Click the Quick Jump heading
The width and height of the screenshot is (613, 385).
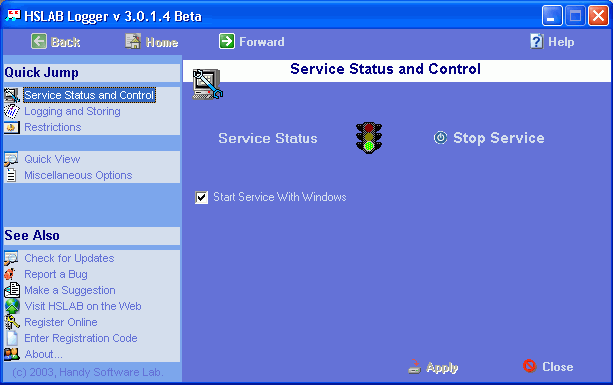pyautogui.click(x=41, y=73)
